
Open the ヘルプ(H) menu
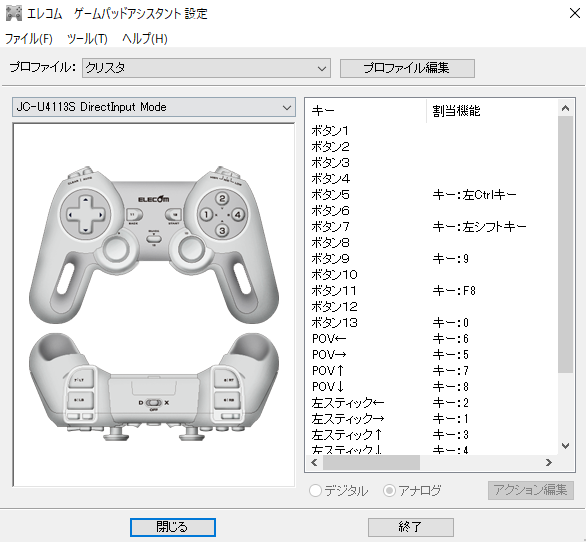(x=145, y=39)
